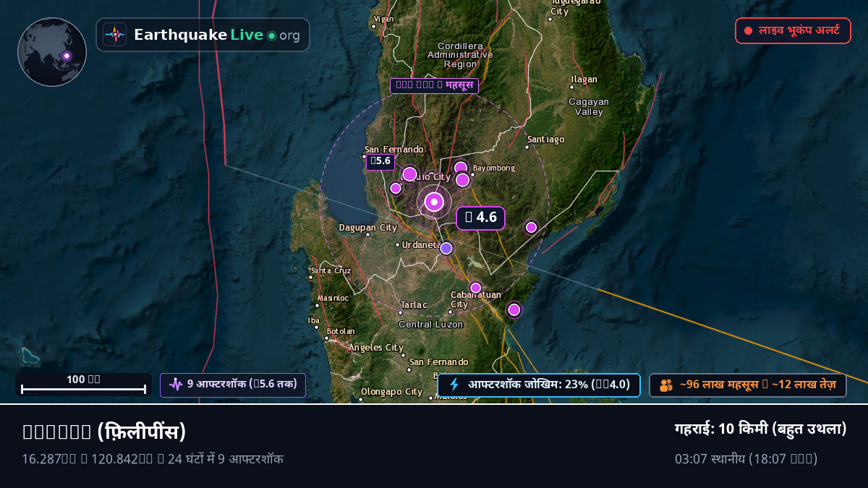Click the Earthquake Live.org site name
The image size is (868, 488).
point(217,35)
